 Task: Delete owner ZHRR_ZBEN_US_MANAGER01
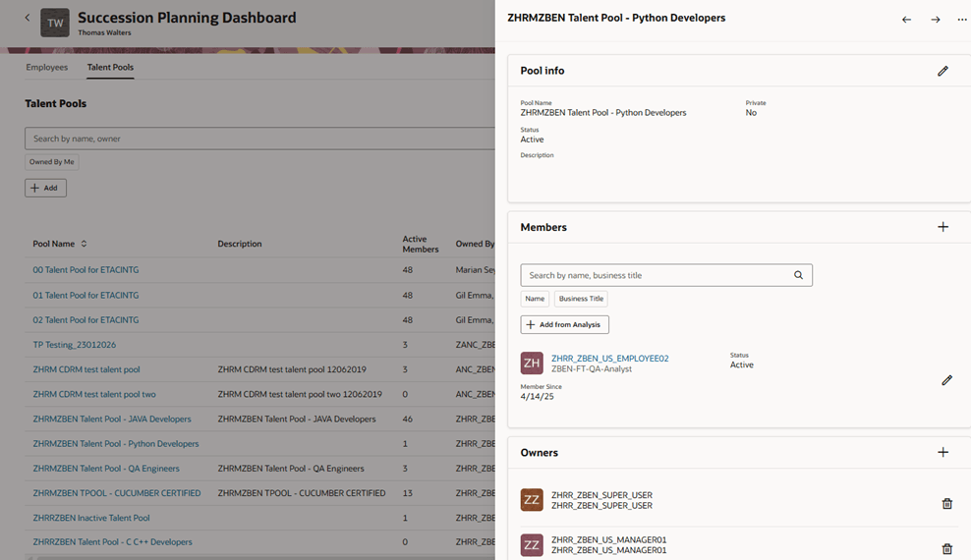946,548
